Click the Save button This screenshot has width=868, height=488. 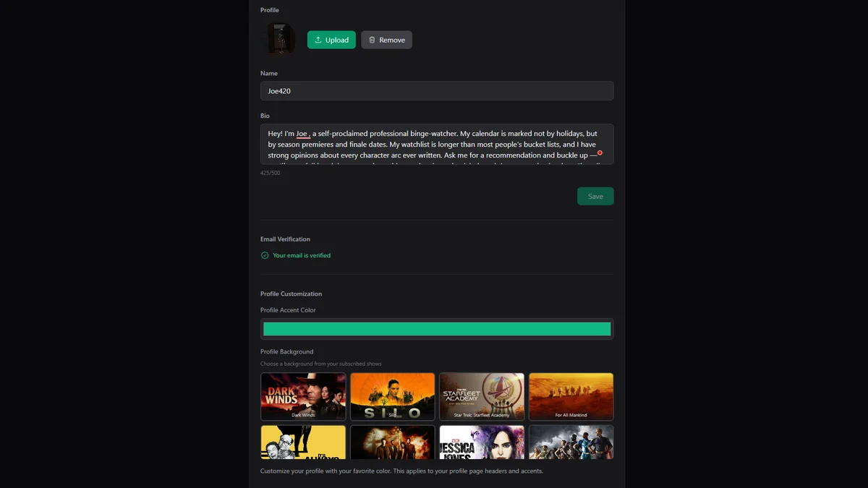[x=595, y=196]
